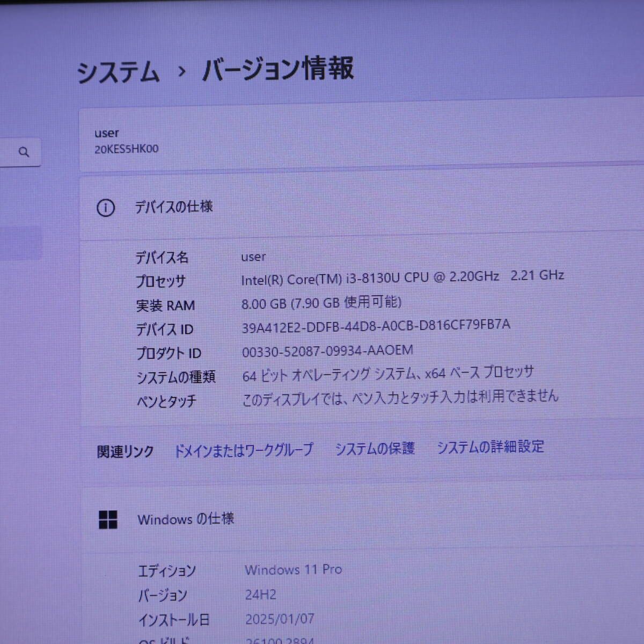
Task: Open the ドメインまたはワークグループ link
Action: pyautogui.click(x=244, y=450)
